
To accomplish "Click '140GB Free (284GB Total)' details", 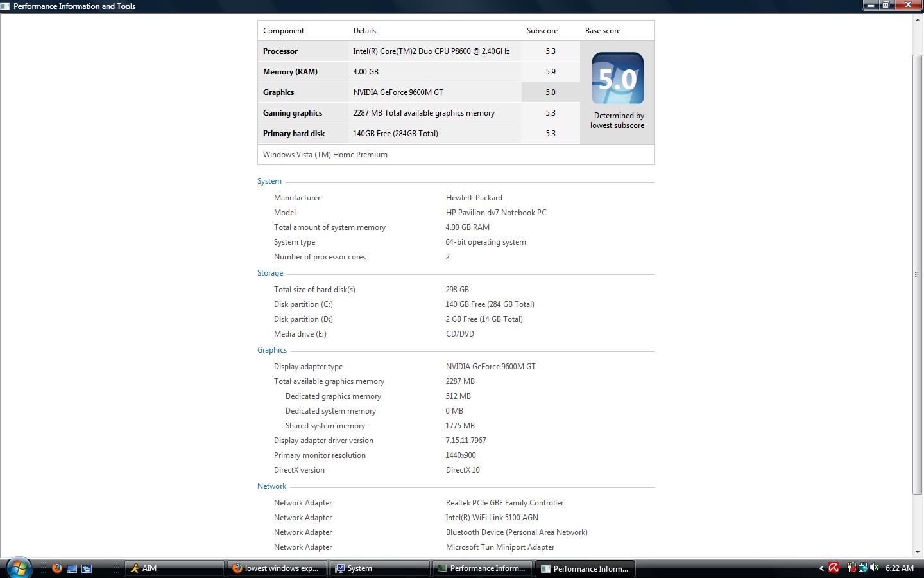I will pos(395,134).
